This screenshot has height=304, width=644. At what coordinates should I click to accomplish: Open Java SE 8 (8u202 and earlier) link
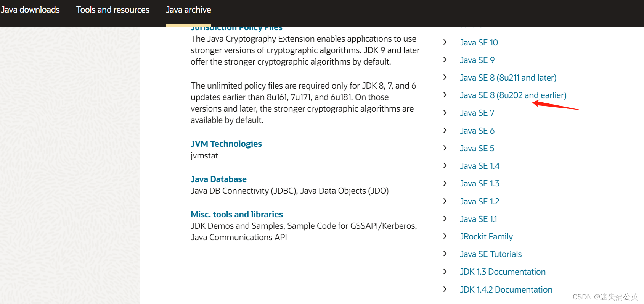tap(513, 95)
